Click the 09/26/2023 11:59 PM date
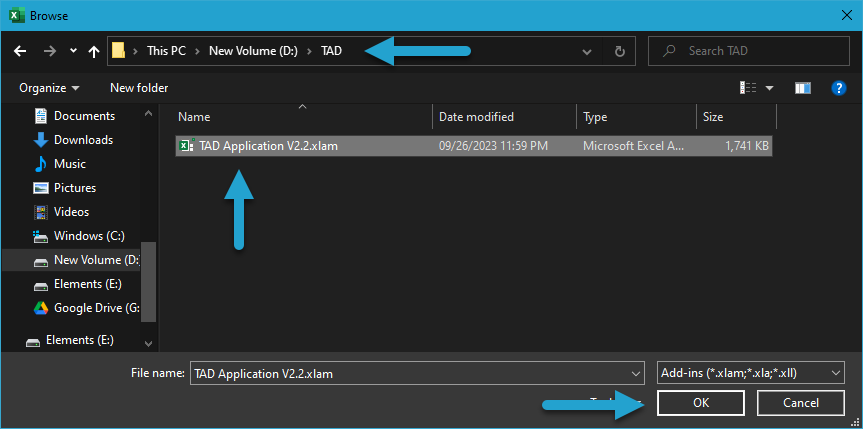Image resolution: width=863 pixels, height=429 pixels. [x=493, y=146]
